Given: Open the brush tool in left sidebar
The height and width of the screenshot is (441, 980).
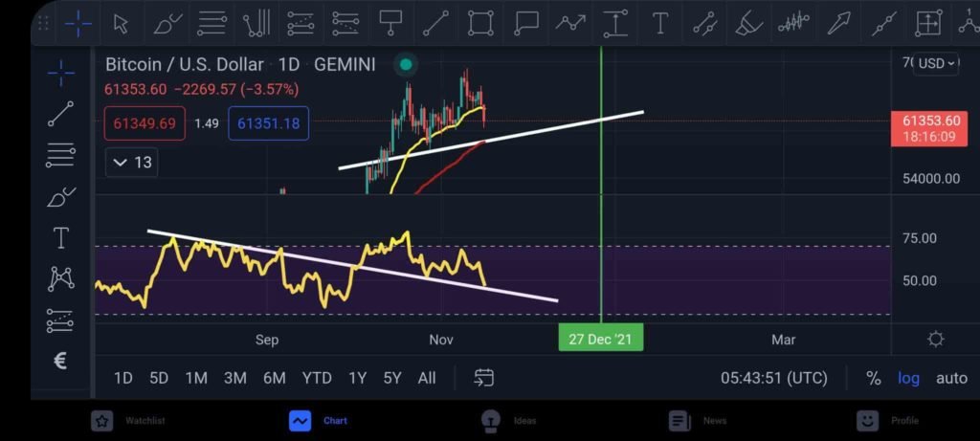Looking at the screenshot, I should click(61, 196).
